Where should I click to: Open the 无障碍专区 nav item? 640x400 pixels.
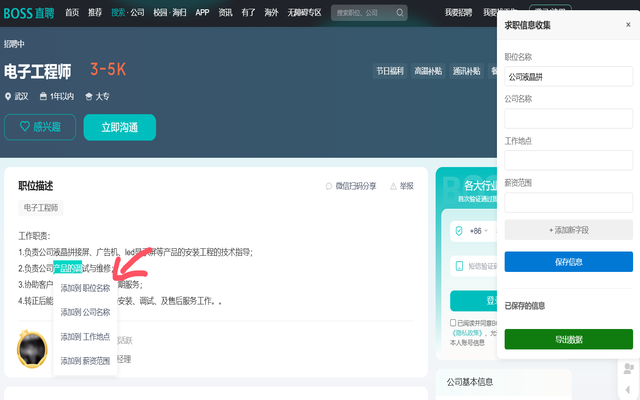point(304,13)
